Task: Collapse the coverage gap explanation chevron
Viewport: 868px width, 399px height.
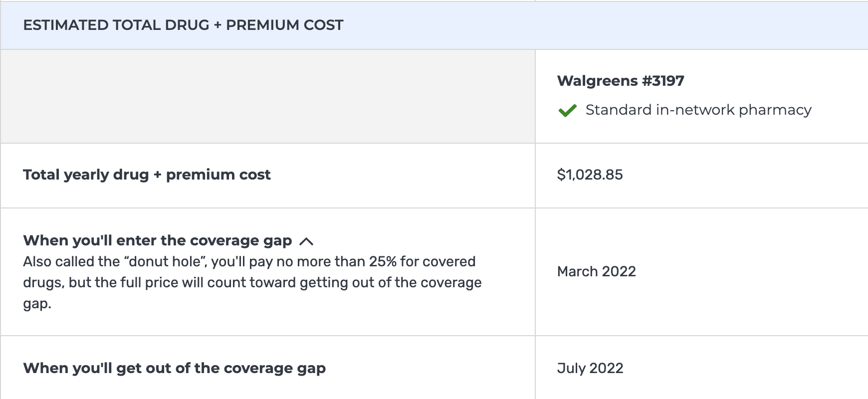Action: pyautogui.click(x=306, y=241)
